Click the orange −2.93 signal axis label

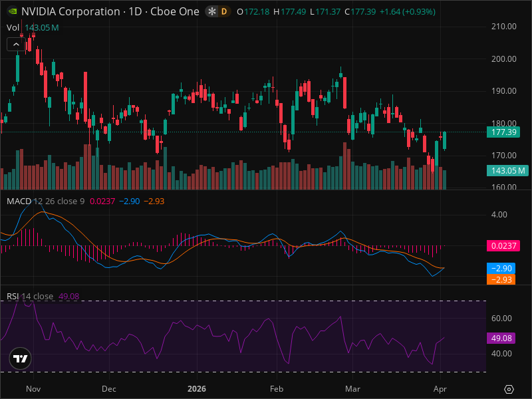[x=501, y=279]
